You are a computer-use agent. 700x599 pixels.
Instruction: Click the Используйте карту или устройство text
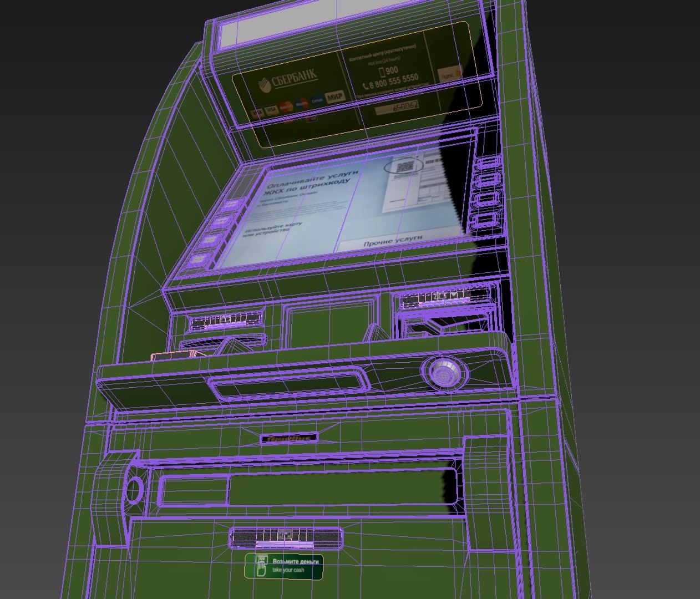click(x=273, y=229)
